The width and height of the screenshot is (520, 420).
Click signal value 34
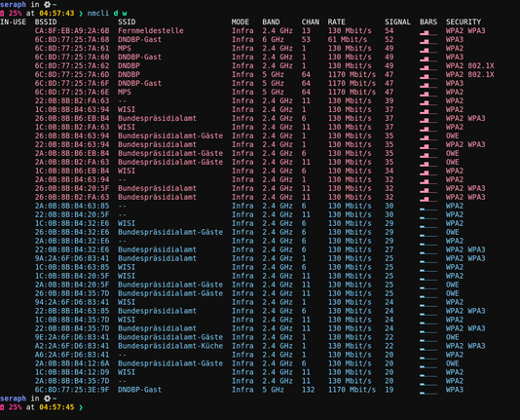[x=389, y=171]
